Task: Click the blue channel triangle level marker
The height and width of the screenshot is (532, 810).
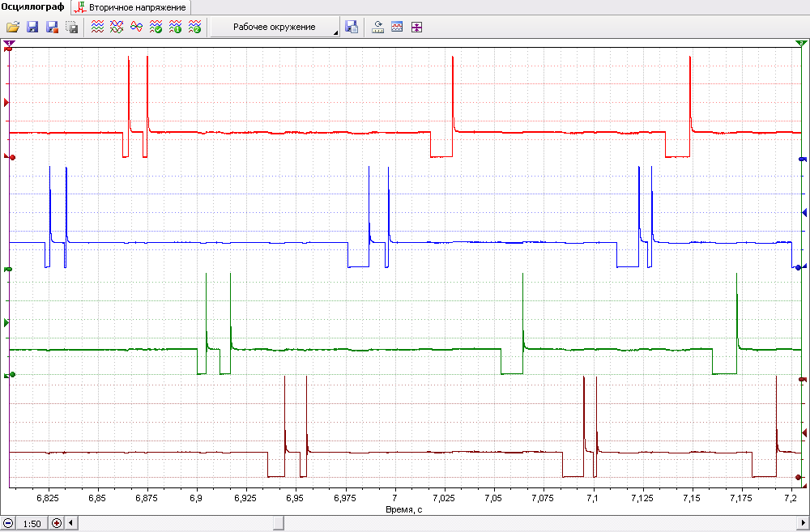Action: pos(804,212)
